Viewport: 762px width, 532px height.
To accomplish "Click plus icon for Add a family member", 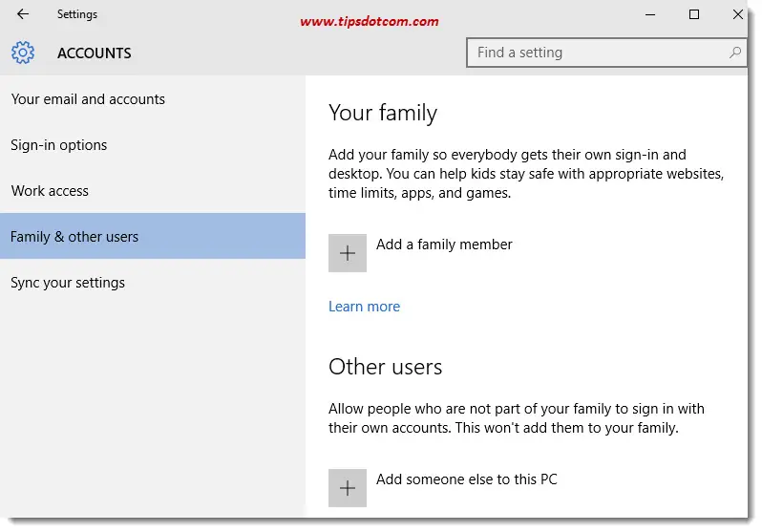I will point(348,253).
